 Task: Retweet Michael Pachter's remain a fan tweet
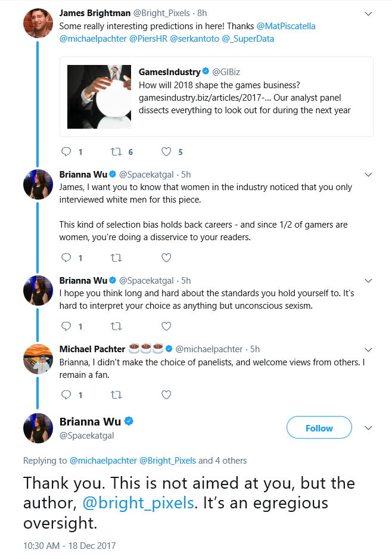[x=116, y=395]
